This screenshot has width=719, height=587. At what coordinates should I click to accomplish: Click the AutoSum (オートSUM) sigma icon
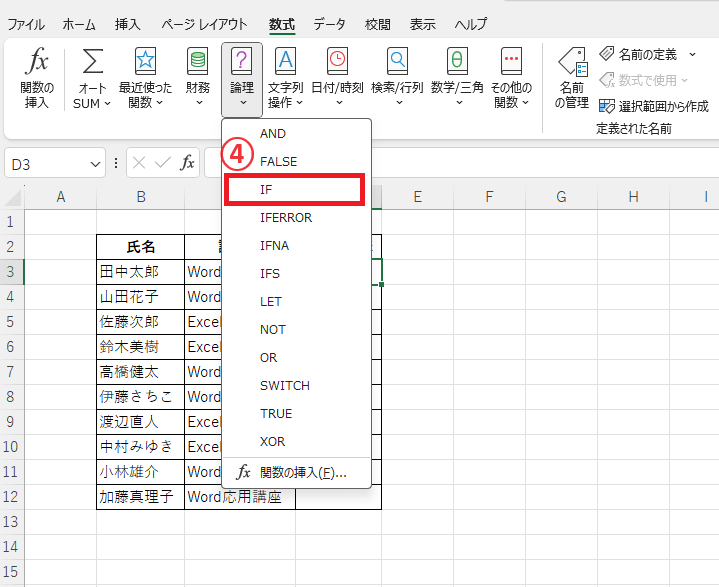tap(92, 61)
